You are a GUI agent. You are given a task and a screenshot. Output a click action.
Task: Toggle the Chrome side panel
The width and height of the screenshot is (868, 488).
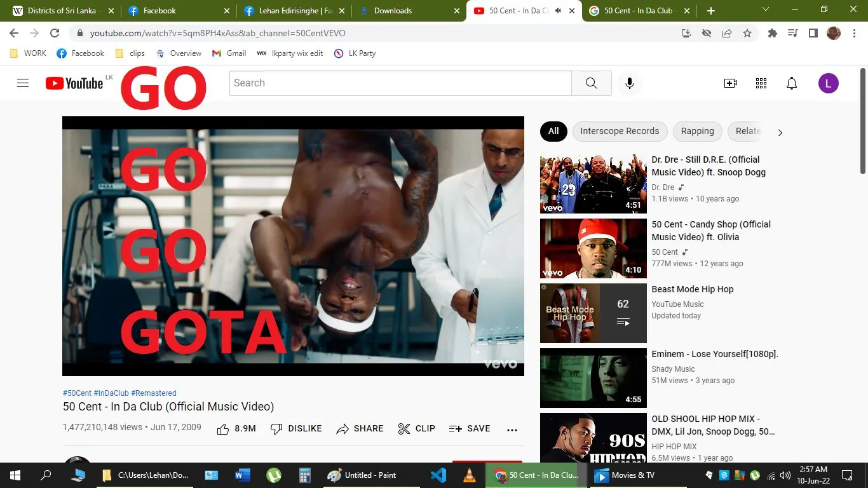[813, 33]
